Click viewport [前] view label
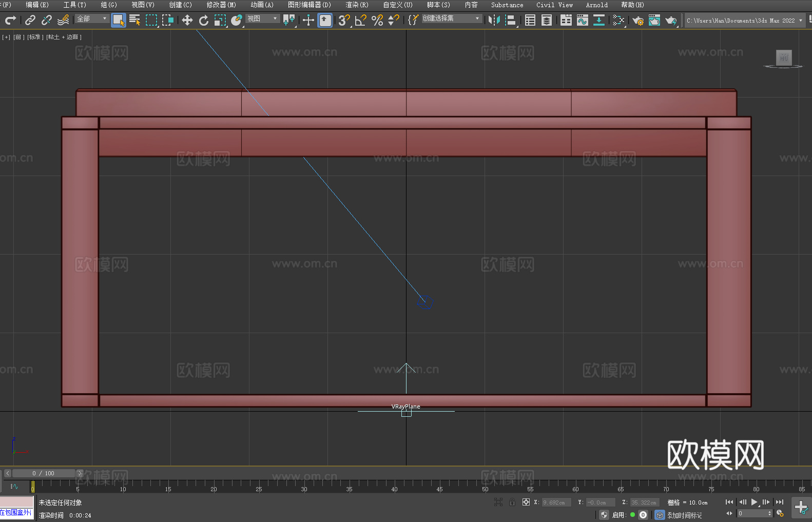This screenshot has width=812, height=522. [18, 37]
